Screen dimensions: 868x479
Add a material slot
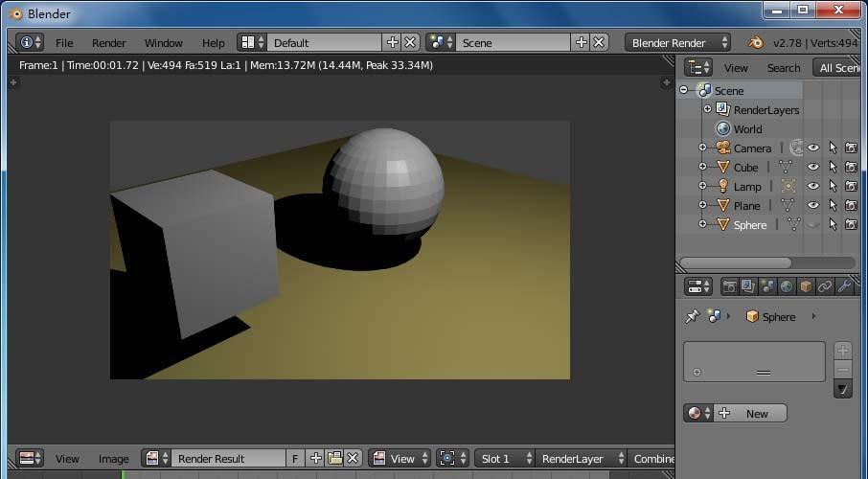point(842,351)
